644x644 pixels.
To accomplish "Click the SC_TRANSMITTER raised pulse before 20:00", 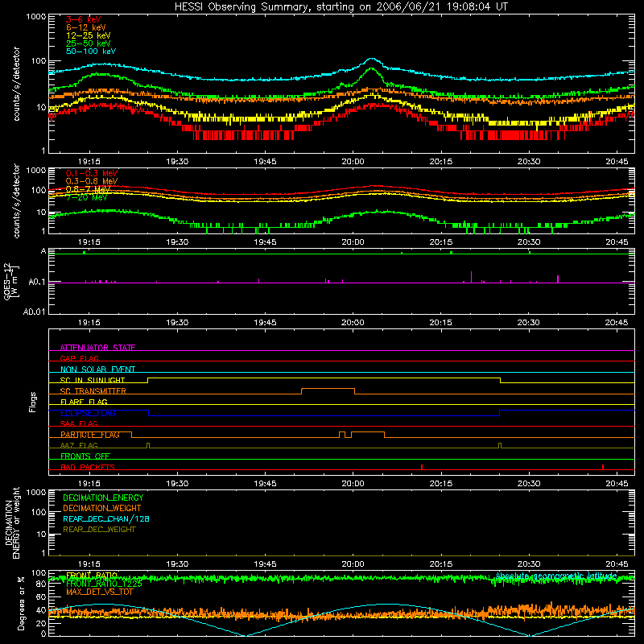I will pyautogui.click(x=328, y=389).
